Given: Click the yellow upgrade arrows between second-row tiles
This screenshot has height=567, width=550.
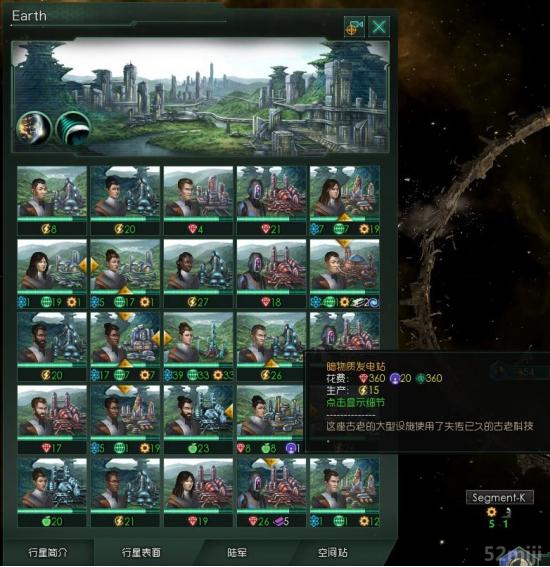Looking at the screenshot, I should point(89,266).
